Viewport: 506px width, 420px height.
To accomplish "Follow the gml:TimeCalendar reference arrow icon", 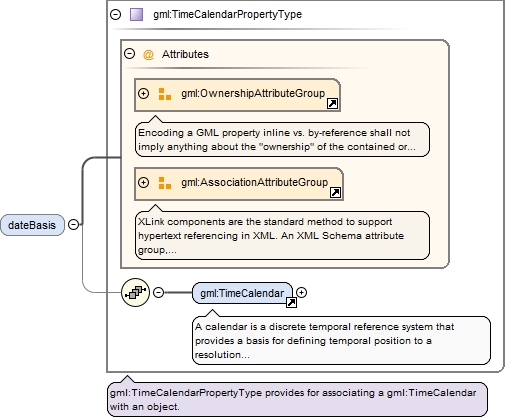I will (x=291, y=302).
